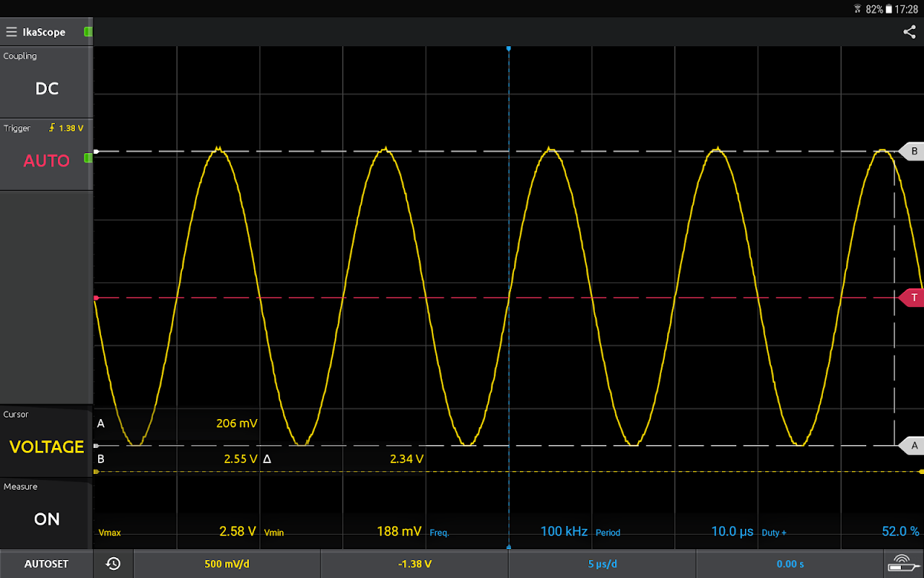Tap the Period 10.0 µs measurement
This screenshot has height=578, width=924.
click(x=674, y=532)
